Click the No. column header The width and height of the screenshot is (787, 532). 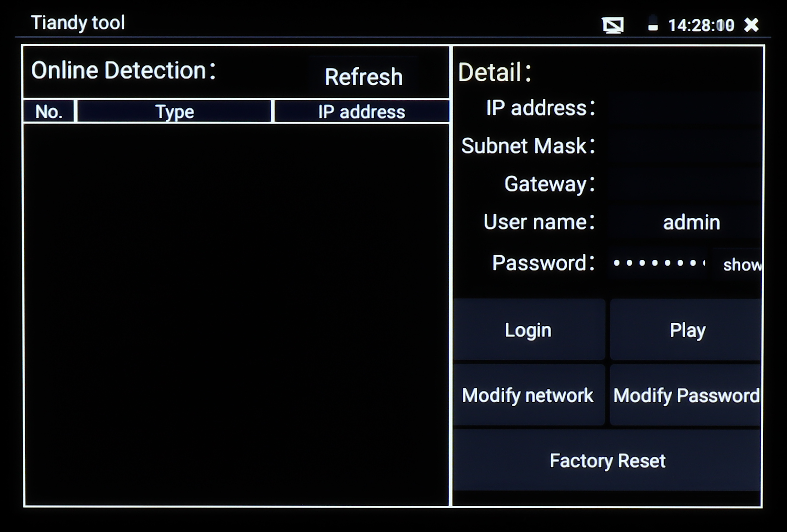(49, 111)
